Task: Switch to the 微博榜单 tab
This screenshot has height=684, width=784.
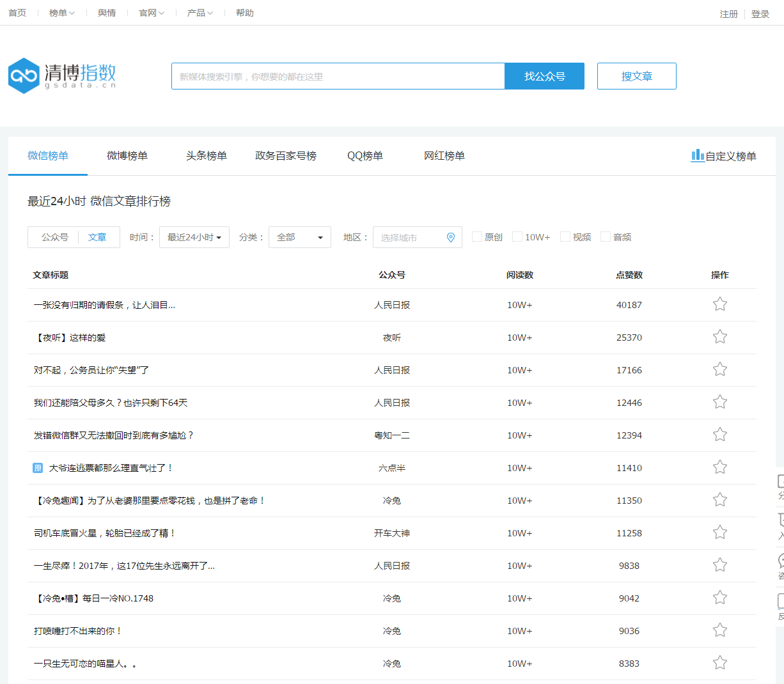Action: click(127, 155)
